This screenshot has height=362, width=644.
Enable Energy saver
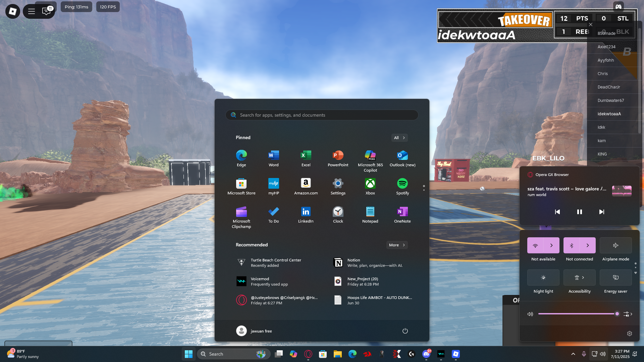tap(616, 278)
